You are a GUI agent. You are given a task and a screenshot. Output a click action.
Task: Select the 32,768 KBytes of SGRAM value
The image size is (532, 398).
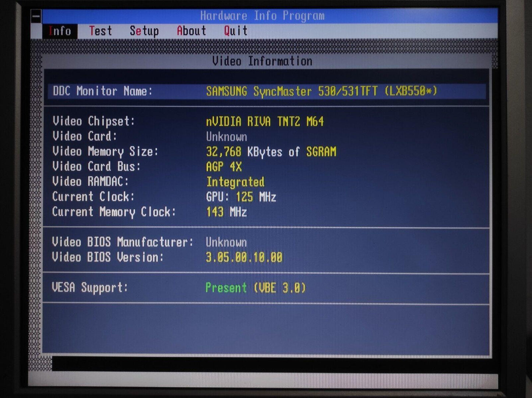271,152
